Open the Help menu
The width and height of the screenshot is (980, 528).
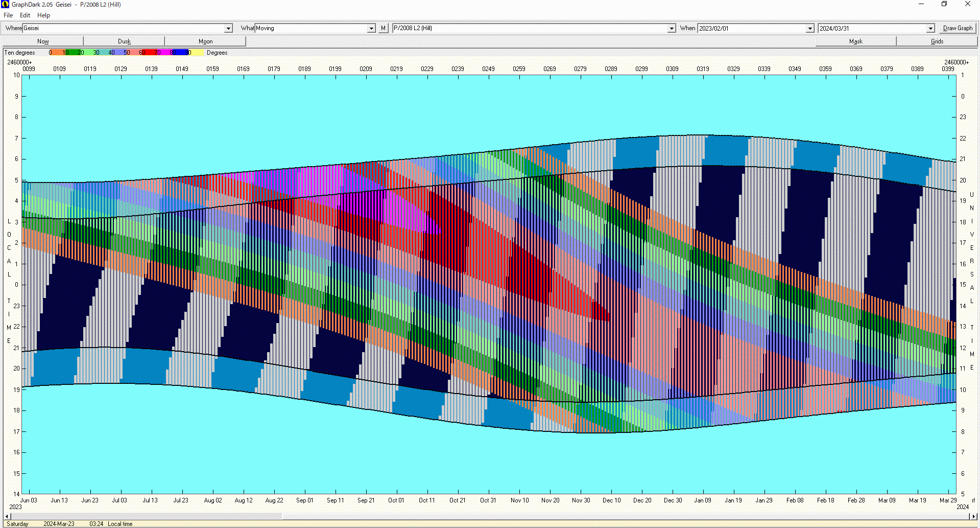pos(44,15)
